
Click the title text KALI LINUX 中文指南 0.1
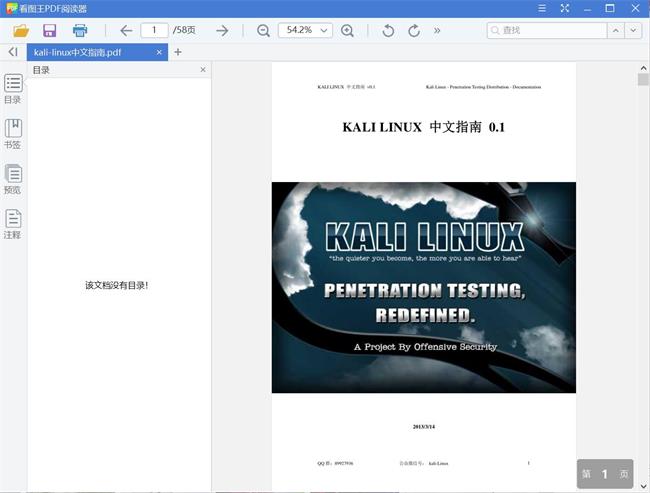[x=424, y=127]
